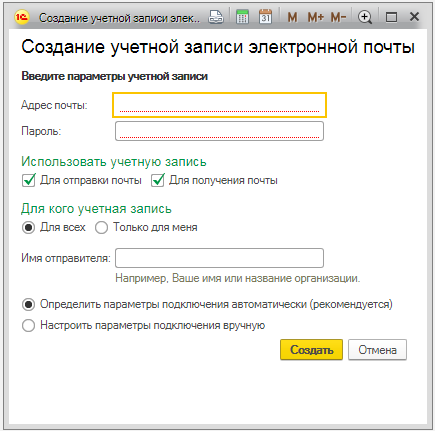Choose 'Настроить параметры подключения вручную' option
This screenshot has height=431, width=435.
28,325
